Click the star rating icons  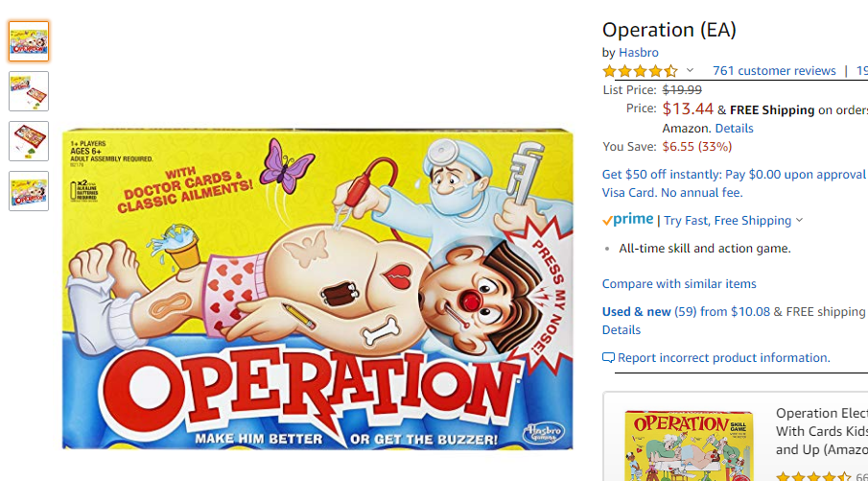tap(640, 71)
